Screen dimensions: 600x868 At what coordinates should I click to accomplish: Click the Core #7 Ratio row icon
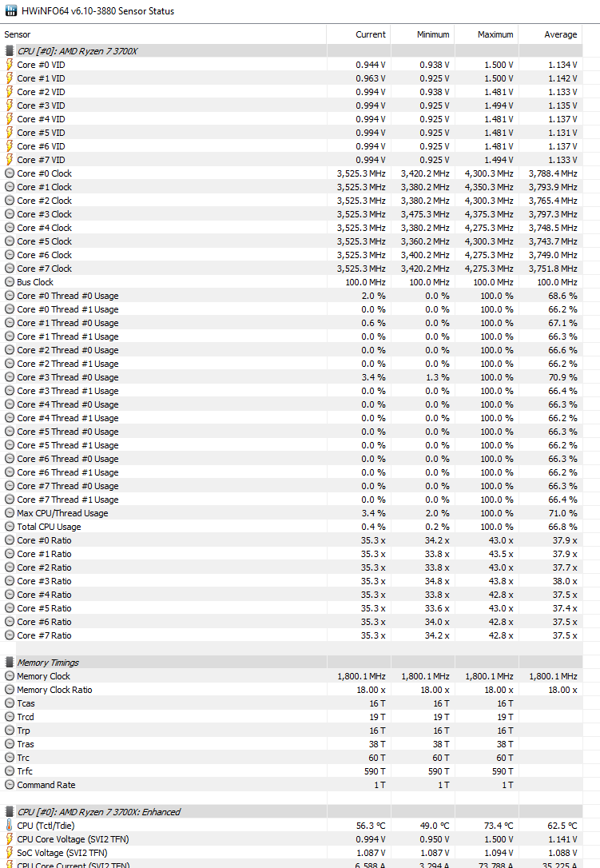tap(10, 635)
